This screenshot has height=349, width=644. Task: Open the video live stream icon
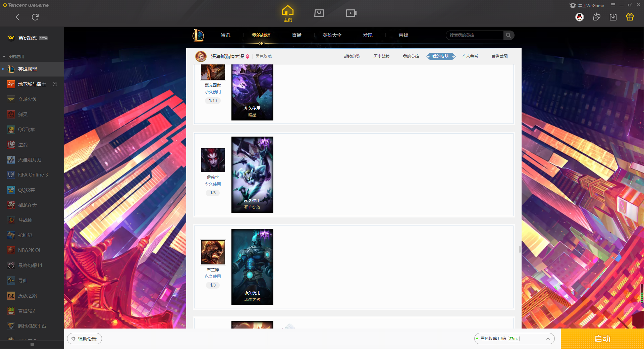coord(351,13)
